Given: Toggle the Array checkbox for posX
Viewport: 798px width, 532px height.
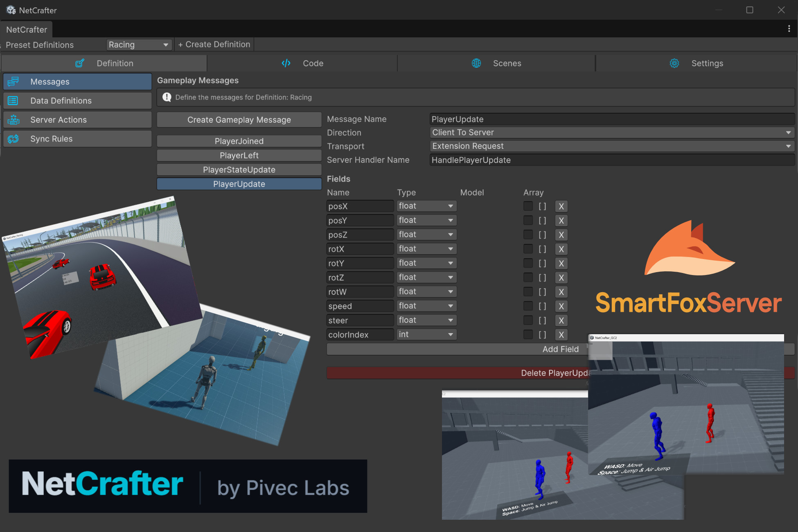Looking at the screenshot, I should pos(528,206).
